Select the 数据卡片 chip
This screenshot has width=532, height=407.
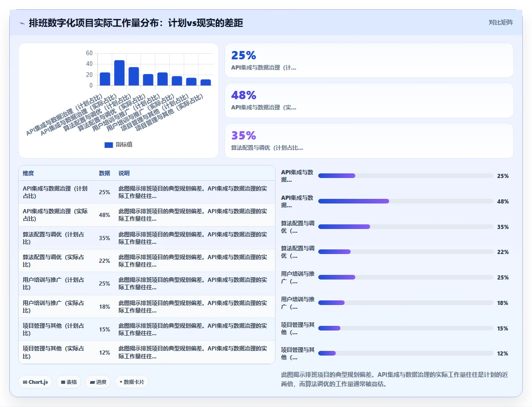[132, 382]
